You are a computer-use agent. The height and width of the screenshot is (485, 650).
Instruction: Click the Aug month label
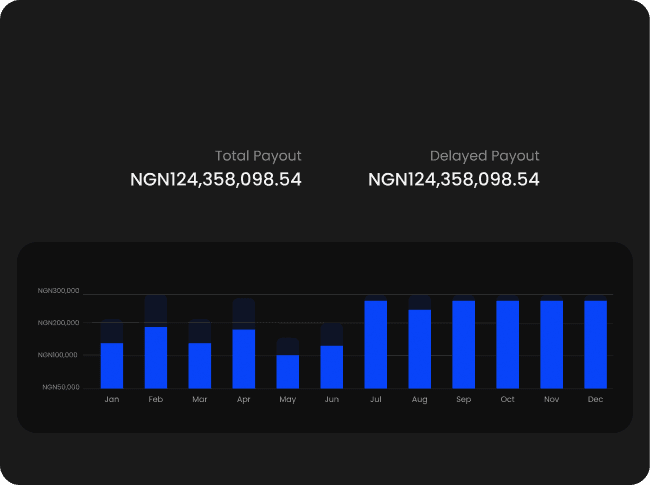[420, 400]
